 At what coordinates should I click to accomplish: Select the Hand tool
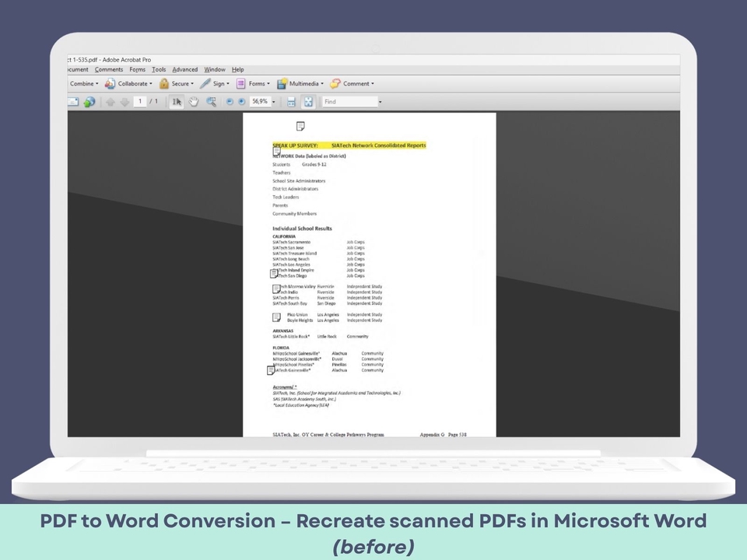(194, 102)
